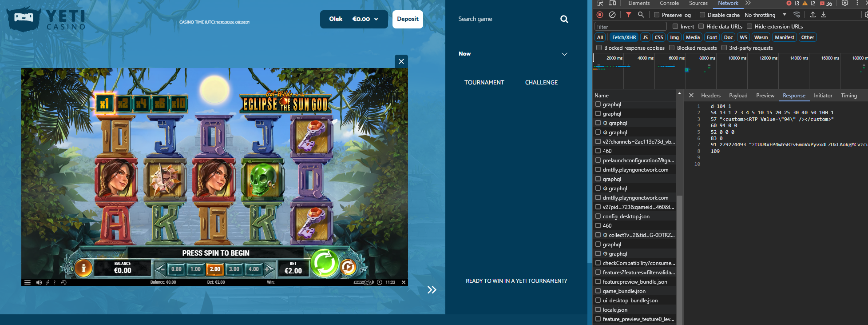This screenshot has width=868, height=325.
Task: Check Blocked requests
Action: click(x=672, y=48)
